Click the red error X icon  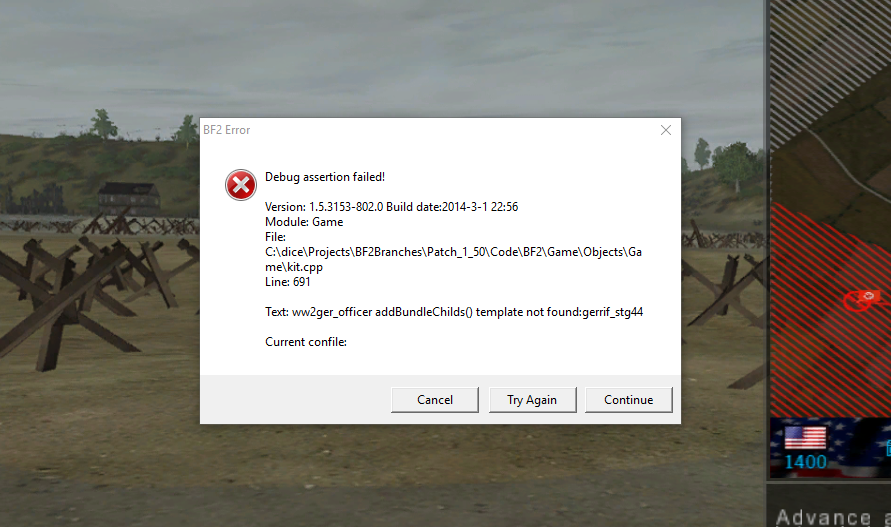pos(240,185)
